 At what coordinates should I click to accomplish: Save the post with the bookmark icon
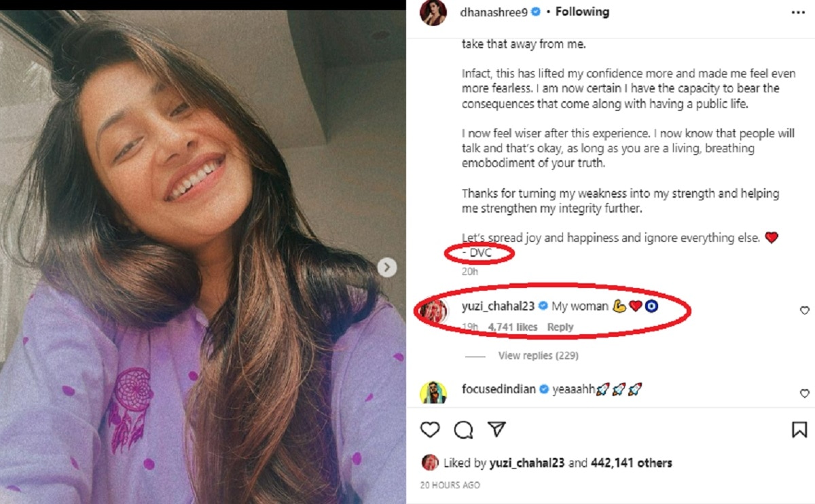799,429
